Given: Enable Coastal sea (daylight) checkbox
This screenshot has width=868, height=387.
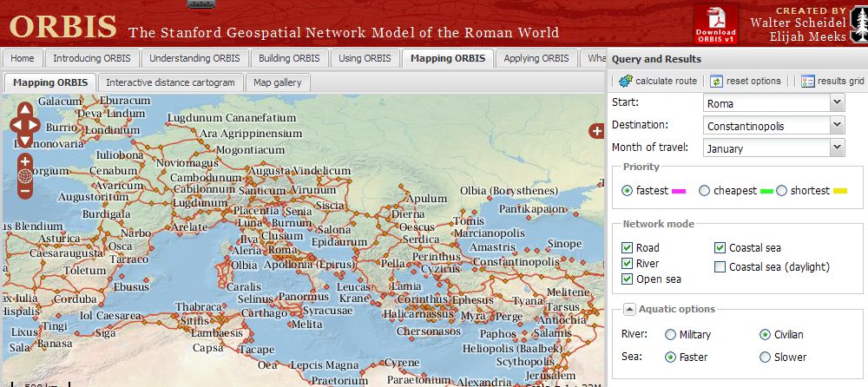Looking at the screenshot, I should pyautogui.click(x=720, y=267).
